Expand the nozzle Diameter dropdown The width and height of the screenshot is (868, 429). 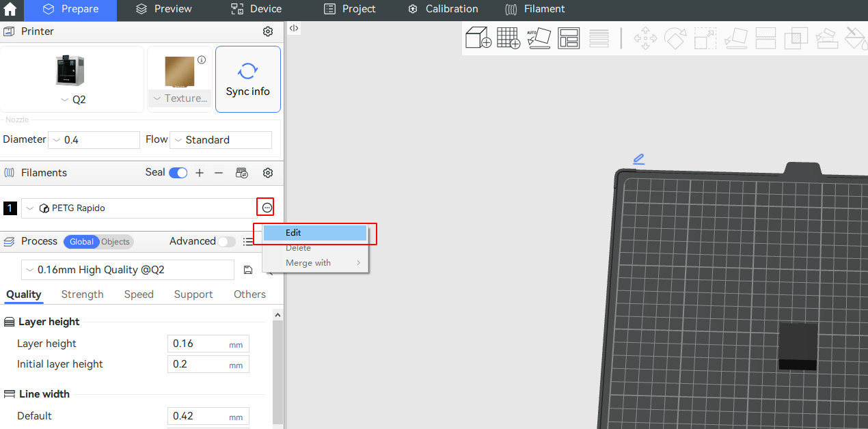(x=94, y=140)
